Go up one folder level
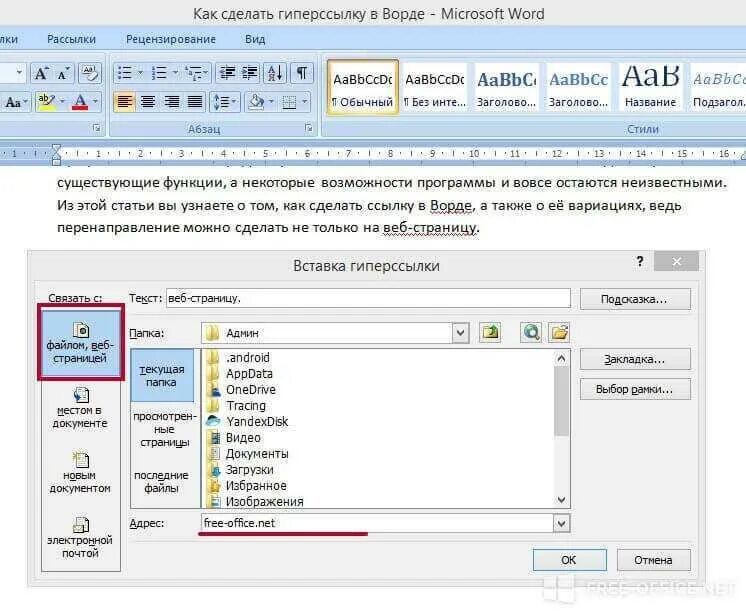Image resolution: width=746 pixels, height=612 pixels. pos(490,332)
